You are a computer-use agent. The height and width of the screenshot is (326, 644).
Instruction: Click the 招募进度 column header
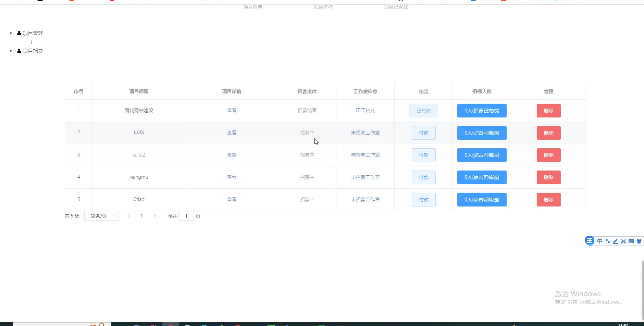click(307, 91)
